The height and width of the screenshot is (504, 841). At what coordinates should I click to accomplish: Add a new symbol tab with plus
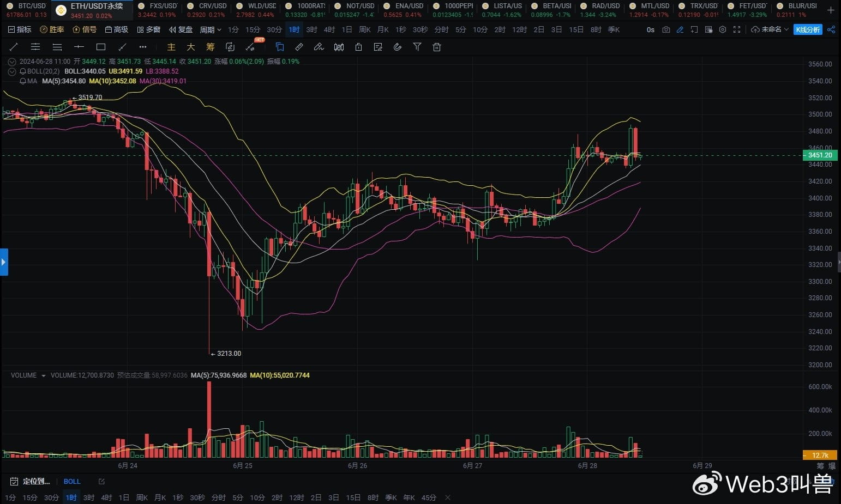[x=831, y=10]
